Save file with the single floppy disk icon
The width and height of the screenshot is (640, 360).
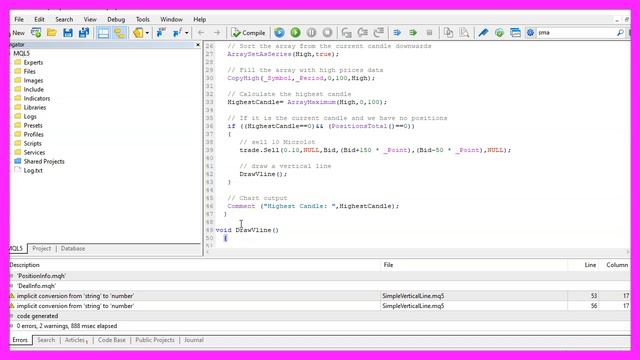[x=68, y=33]
